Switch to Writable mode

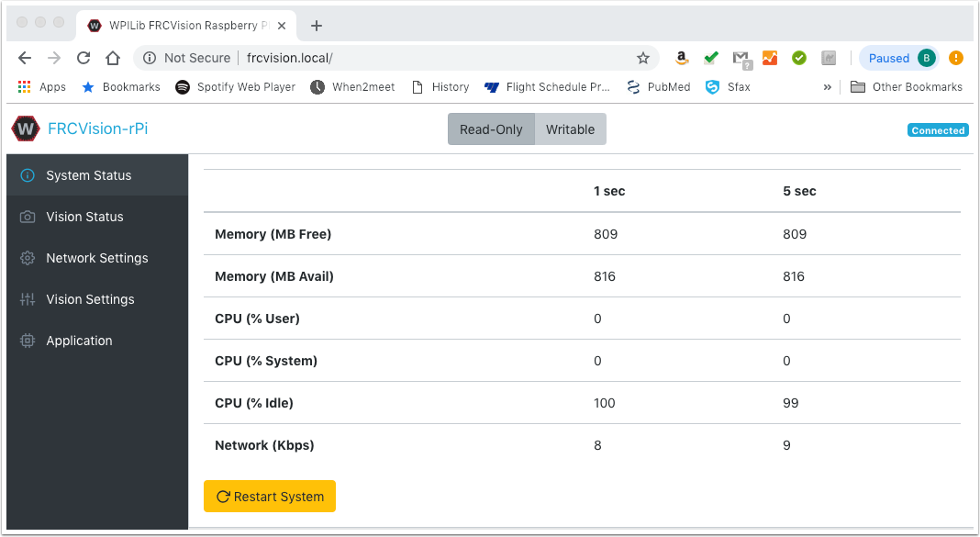point(570,129)
